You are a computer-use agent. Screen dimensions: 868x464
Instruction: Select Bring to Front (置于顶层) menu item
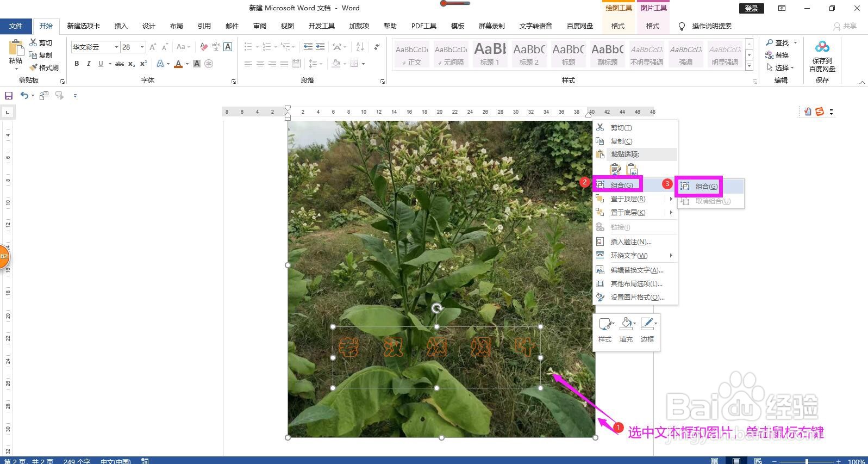pos(635,199)
